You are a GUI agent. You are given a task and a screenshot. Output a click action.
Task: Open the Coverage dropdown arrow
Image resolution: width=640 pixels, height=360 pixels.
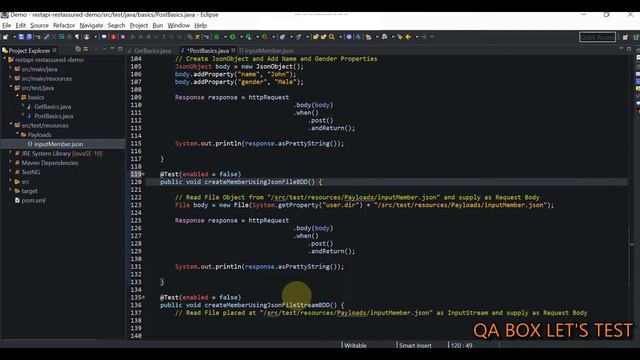[x=257, y=37]
